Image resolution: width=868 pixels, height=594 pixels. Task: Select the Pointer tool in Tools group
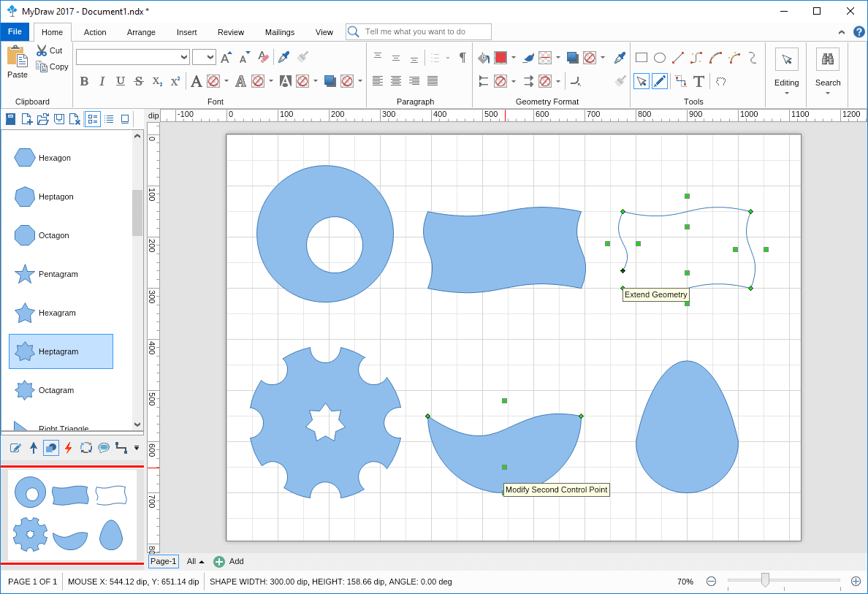(x=641, y=81)
